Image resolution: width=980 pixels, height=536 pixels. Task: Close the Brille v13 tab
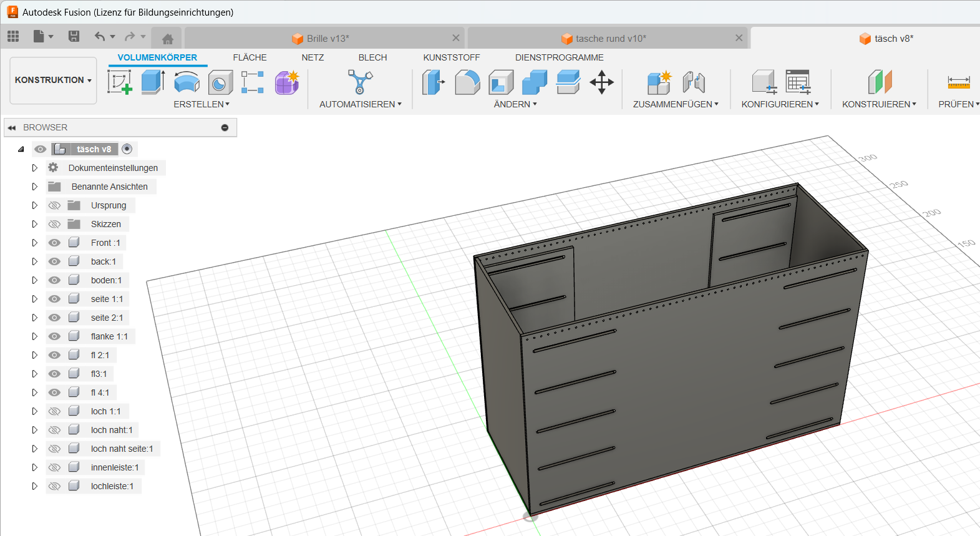click(x=456, y=38)
